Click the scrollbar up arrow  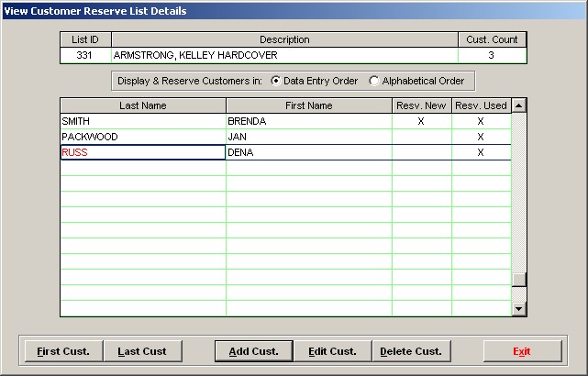click(x=519, y=105)
